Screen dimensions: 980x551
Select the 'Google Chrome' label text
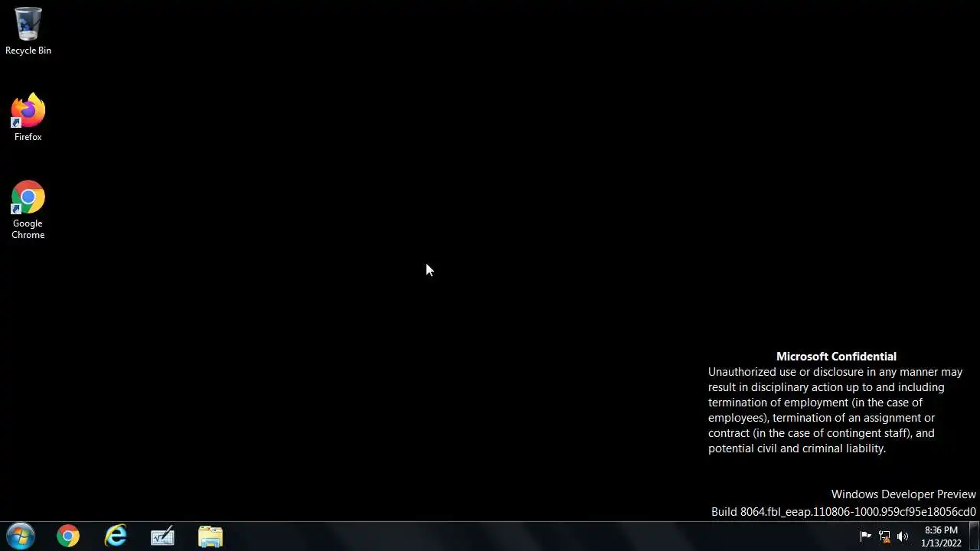[x=28, y=230]
